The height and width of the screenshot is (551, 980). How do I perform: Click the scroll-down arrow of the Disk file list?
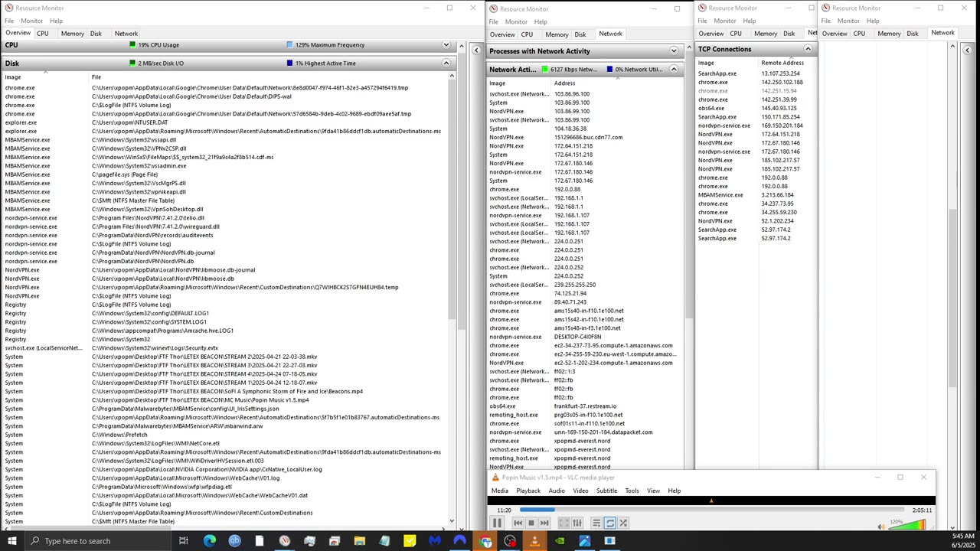pyautogui.click(x=452, y=521)
